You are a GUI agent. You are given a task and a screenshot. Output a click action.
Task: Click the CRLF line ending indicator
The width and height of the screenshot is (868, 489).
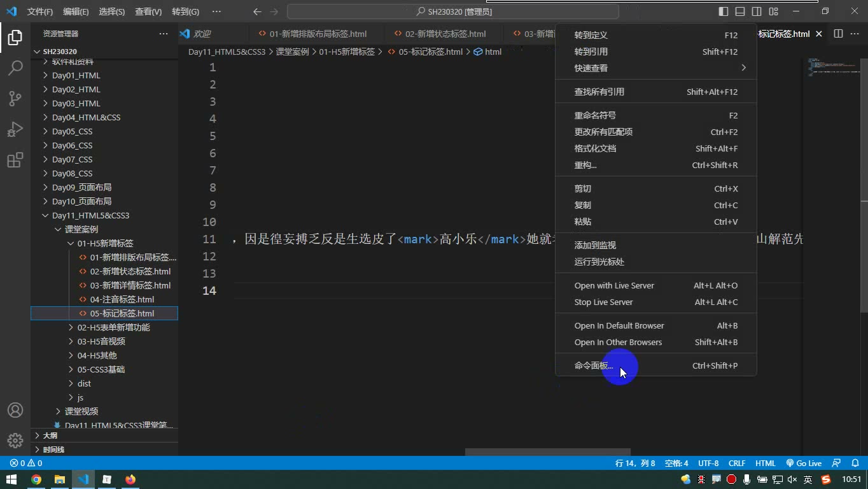click(x=737, y=464)
